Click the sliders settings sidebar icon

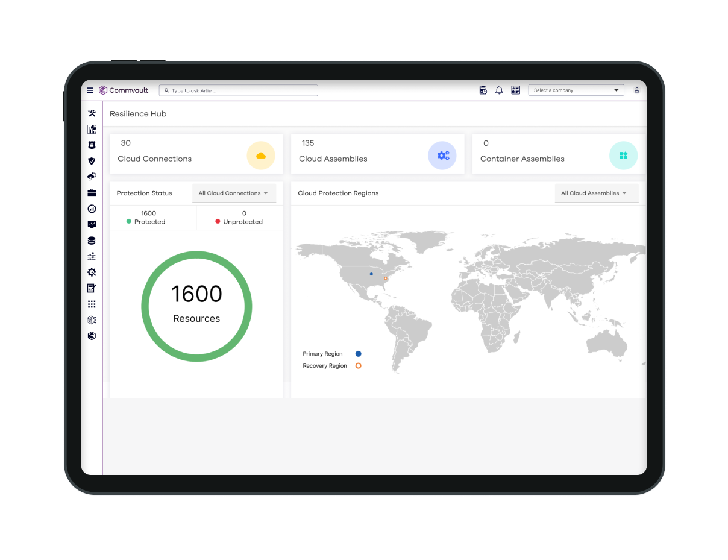(92, 256)
